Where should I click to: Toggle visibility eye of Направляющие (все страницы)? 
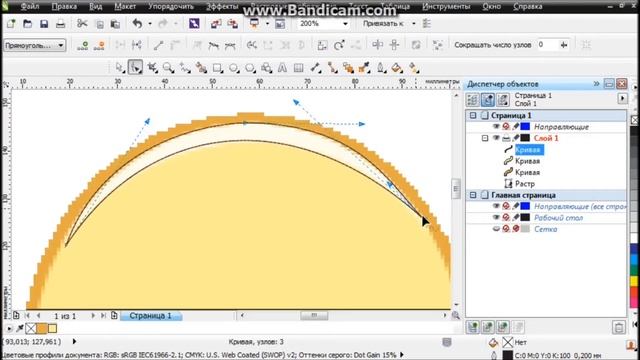click(496, 206)
